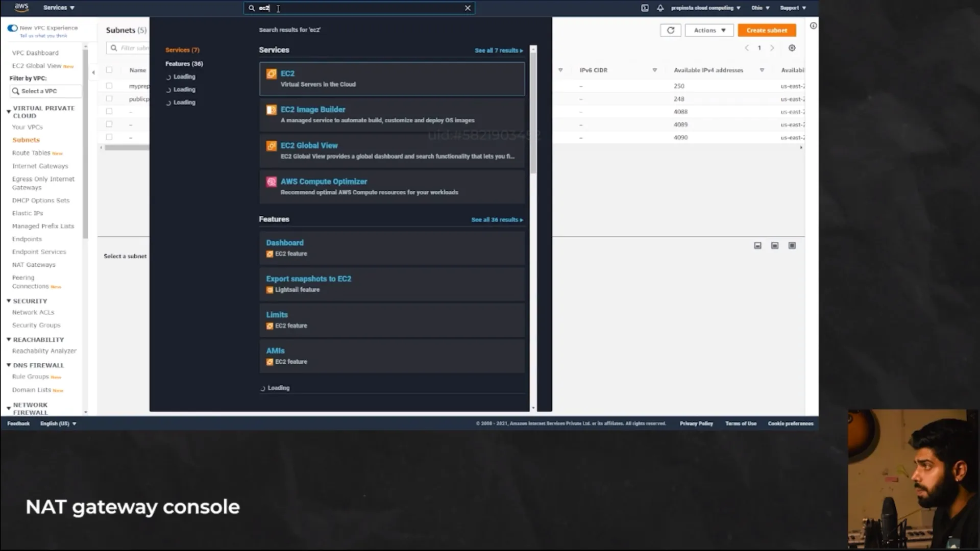This screenshot has width=980, height=551.
Task: Click the Create subnet button
Action: (767, 30)
